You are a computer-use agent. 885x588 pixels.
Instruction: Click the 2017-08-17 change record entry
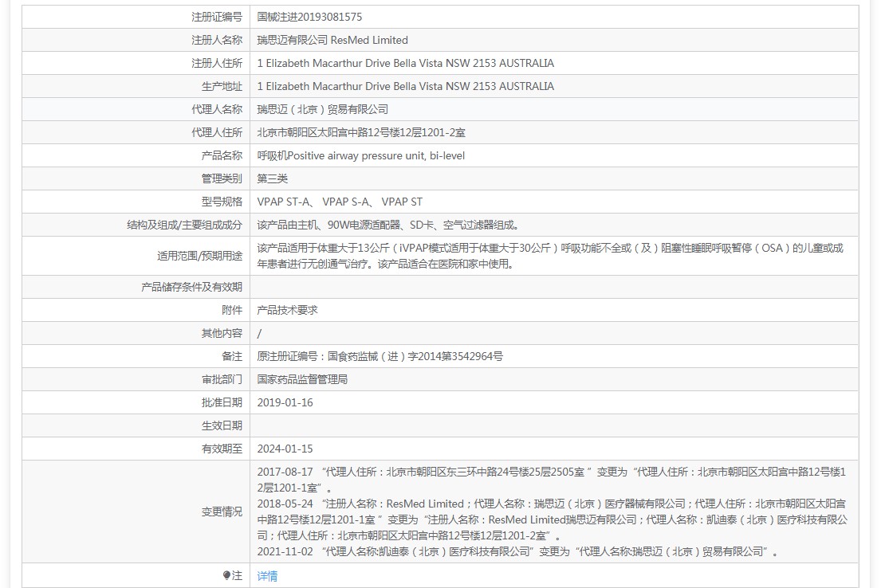pyautogui.click(x=552, y=480)
